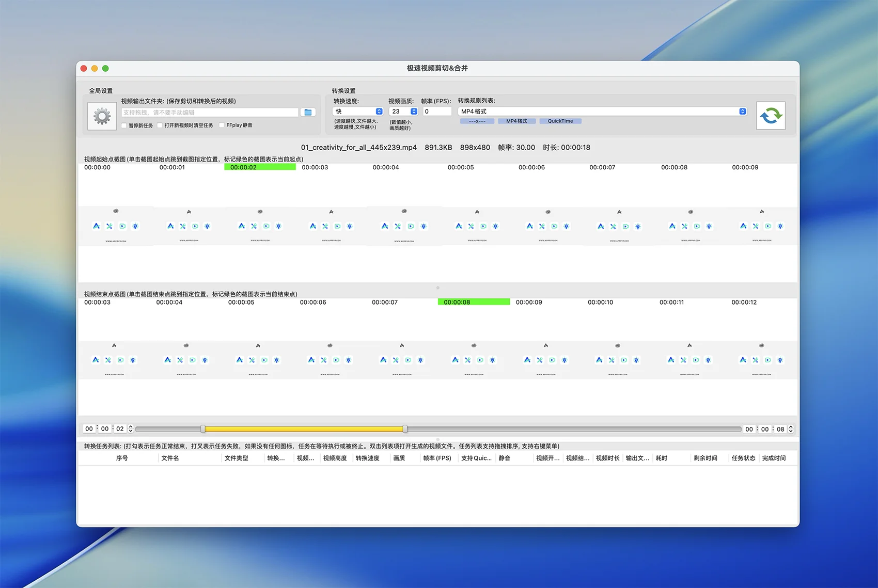The width and height of the screenshot is (878, 588).
Task: Check the FFplay 静音 option
Action: (222, 125)
